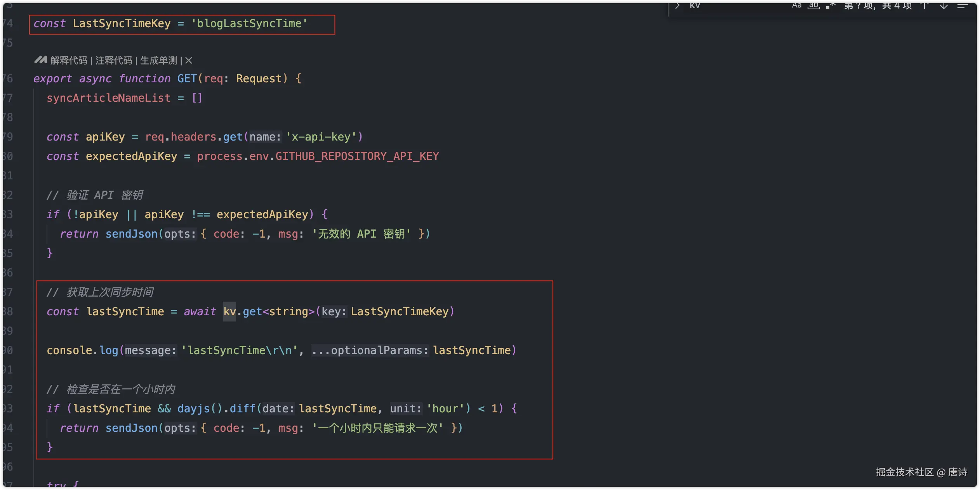The width and height of the screenshot is (980, 490).
Task: Click the '...optionalParams:' inlay hint
Action: 370,350
